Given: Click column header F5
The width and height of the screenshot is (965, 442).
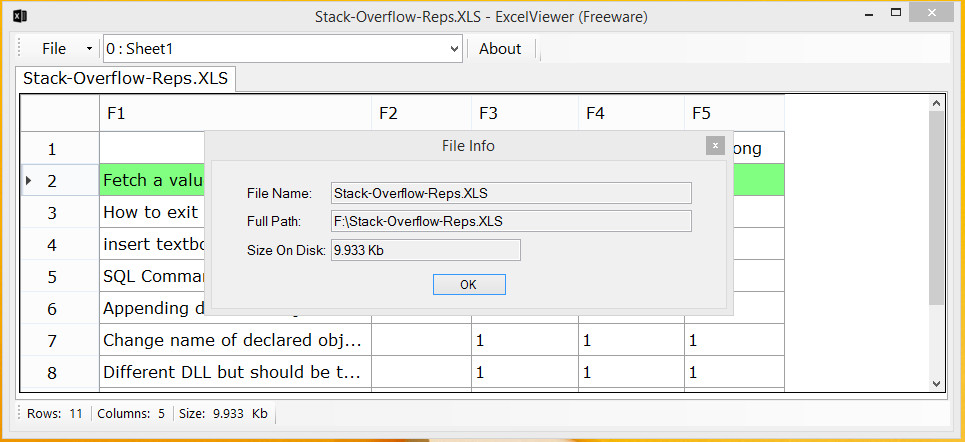Looking at the screenshot, I should pos(734,113).
